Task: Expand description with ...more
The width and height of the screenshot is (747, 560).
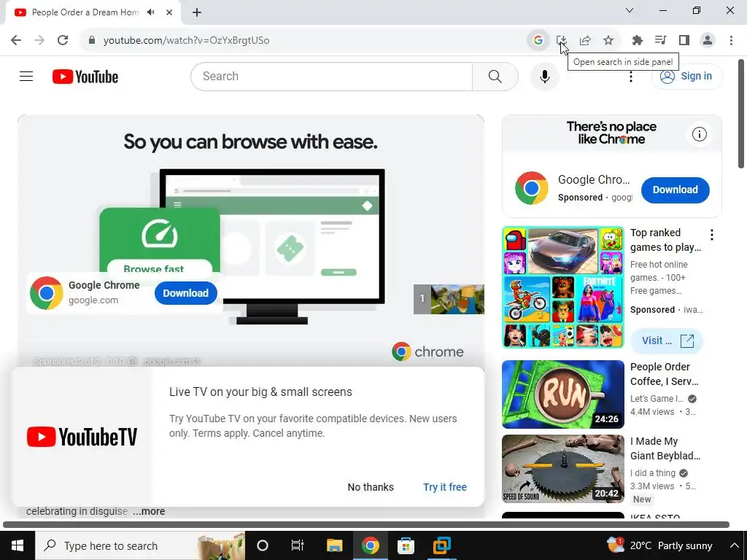Action: (x=149, y=511)
